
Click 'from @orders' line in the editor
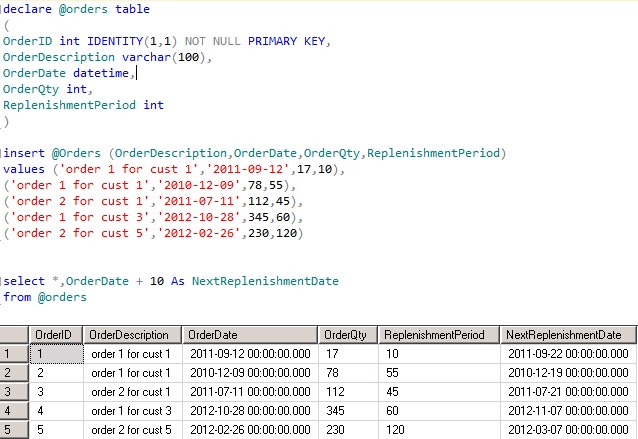click(x=45, y=297)
